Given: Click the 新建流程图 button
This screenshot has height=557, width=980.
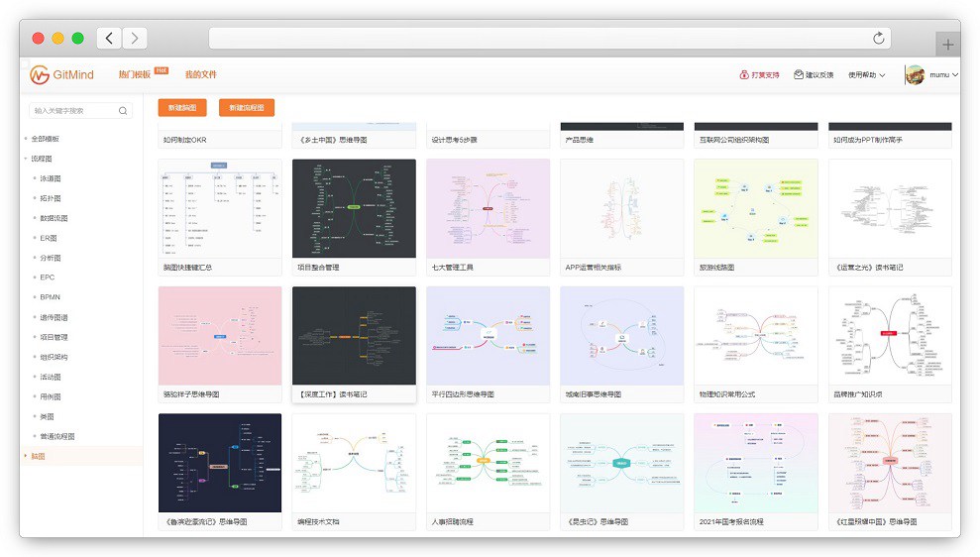Looking at the screenshot, I should tap(247, 108).
